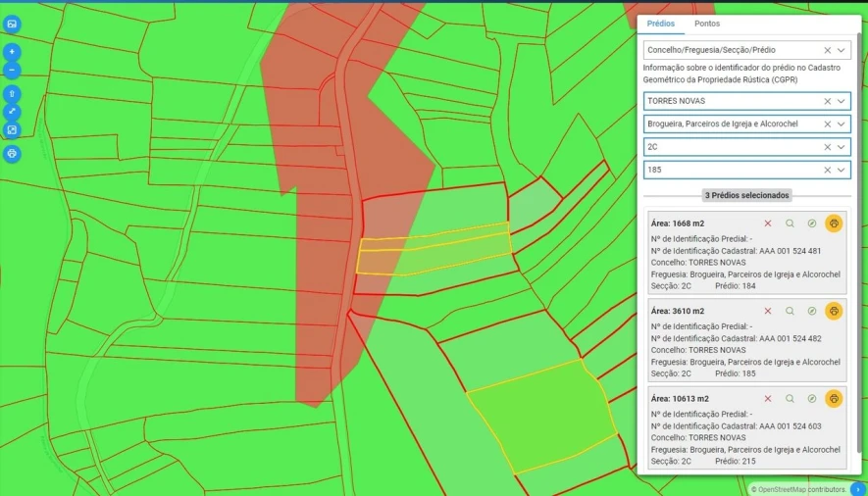Click compass icon on 10613 m2 parcel
Image resolution: width=868 pixels, height=496 pixels.
point(811,399)
